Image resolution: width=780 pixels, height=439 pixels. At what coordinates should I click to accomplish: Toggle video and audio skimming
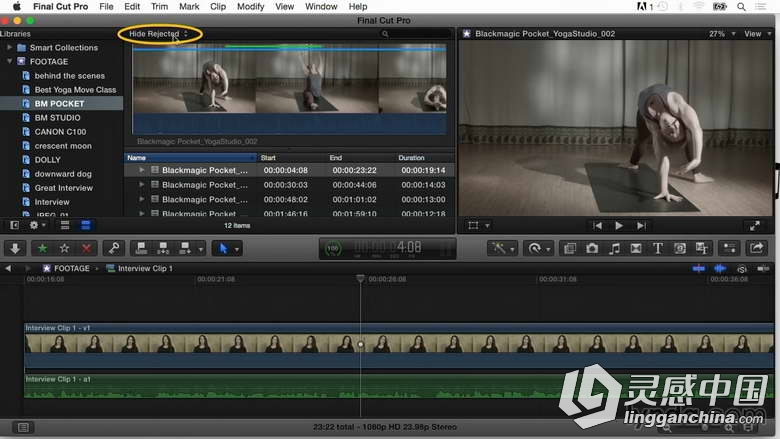(x=698, y=268)
